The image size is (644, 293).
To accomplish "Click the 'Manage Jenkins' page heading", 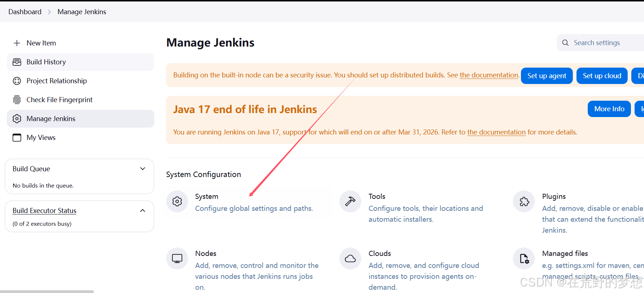I will click(210, 43).
